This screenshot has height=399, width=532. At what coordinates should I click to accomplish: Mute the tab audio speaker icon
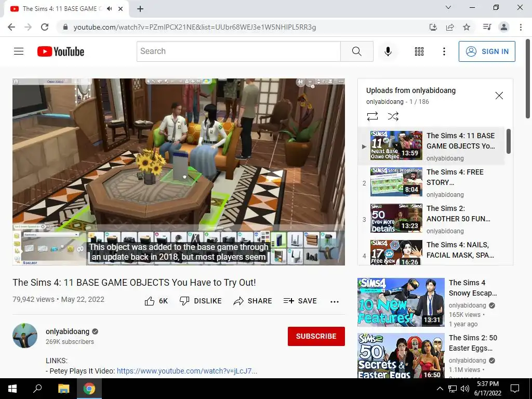point(109,9)
